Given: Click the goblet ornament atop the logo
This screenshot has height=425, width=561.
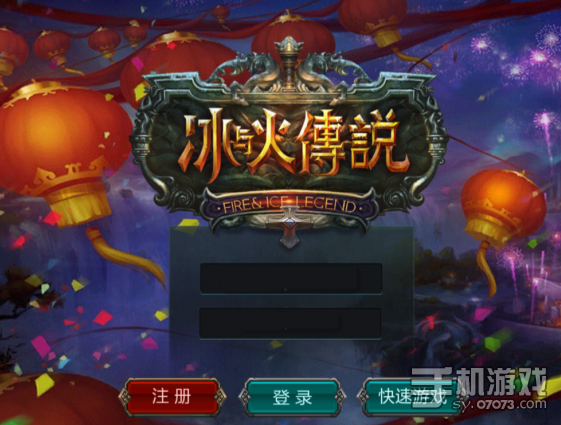Looking at the screenshot, I should point(288,61).
